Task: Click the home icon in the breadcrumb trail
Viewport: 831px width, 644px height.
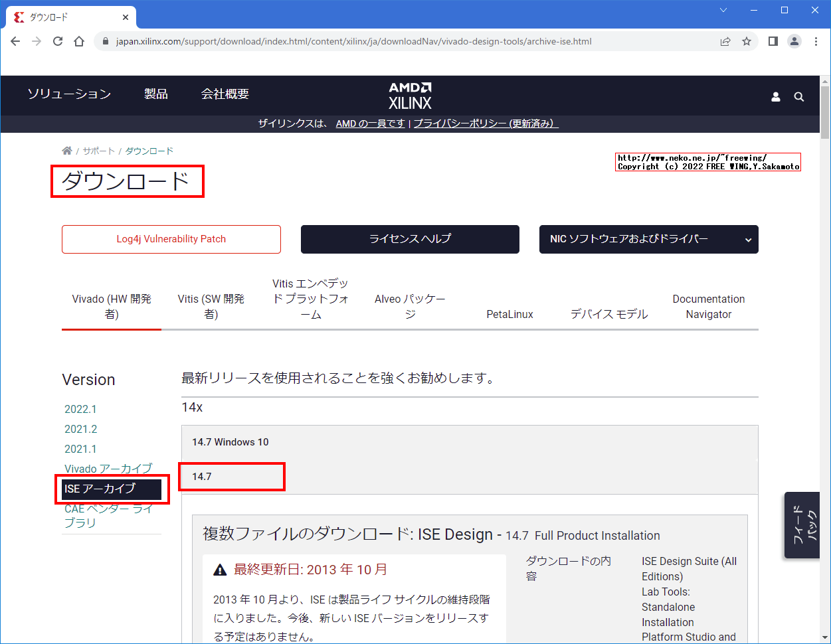Action: click(66, 150)
